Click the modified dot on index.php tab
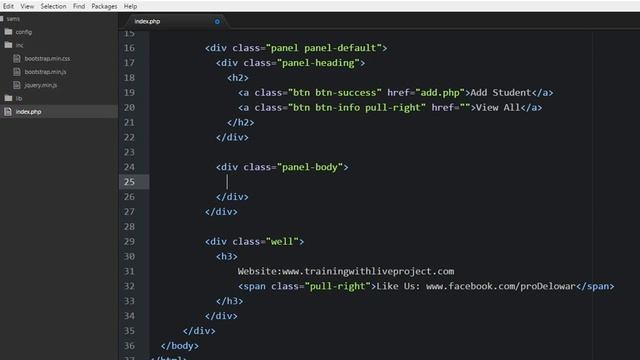This screenshot has height=360, width=640. [x=217, y=22]
